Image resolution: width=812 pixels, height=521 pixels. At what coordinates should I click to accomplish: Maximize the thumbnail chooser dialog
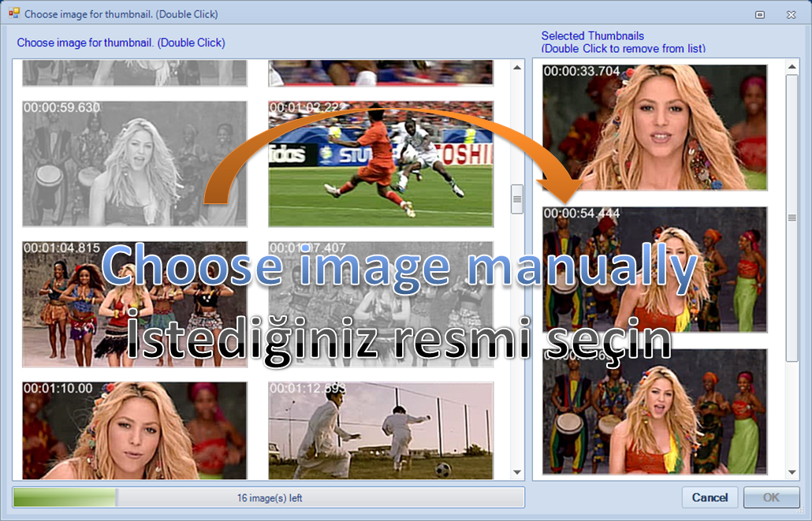[x=760, y=14]
